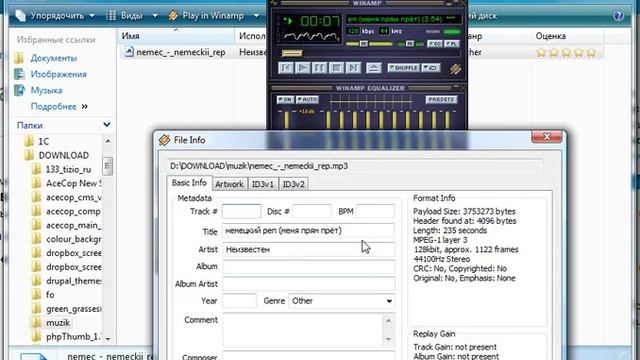Click the Winamp eject/open file button
The height and width of the screenshot is (360, 640).
[x=373, y=68]
